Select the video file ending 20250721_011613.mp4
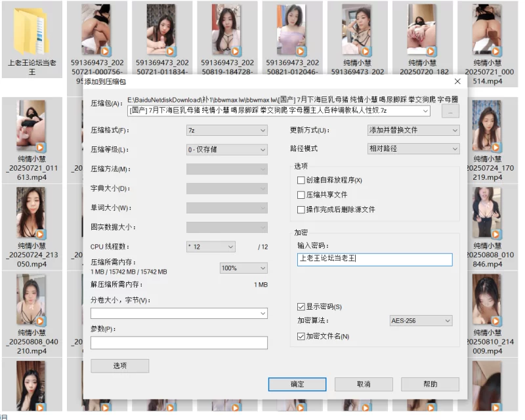525x420 pixels. (31, 125)
